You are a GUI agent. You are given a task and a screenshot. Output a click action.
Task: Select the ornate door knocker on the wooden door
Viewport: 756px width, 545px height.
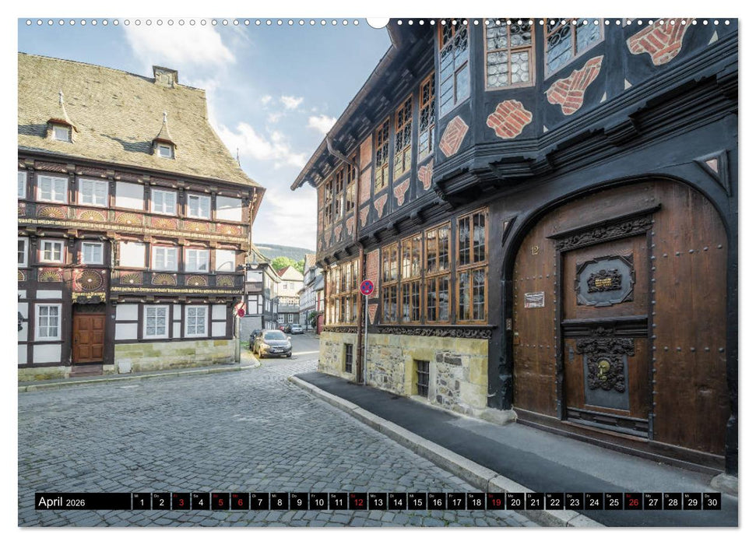coord(603,367)
